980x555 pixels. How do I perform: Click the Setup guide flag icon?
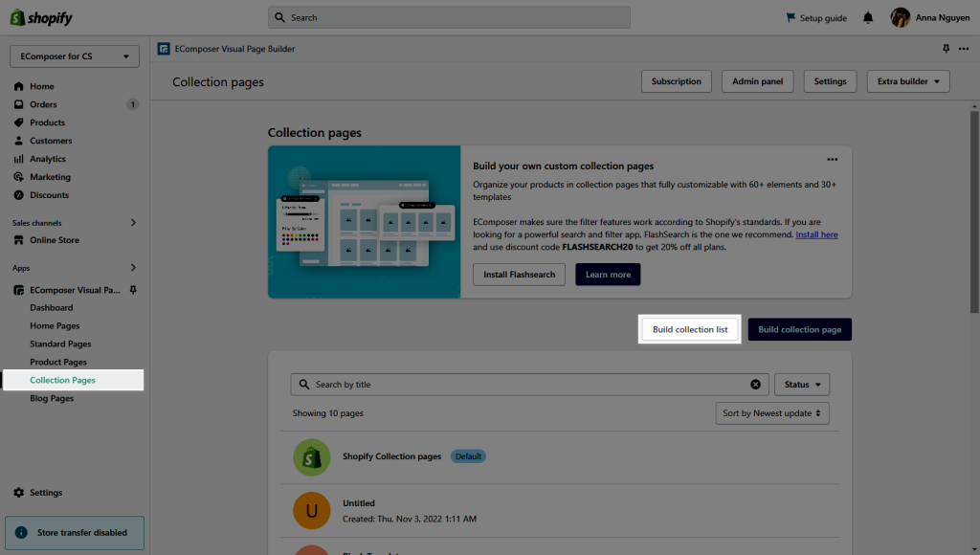tap(791, 17)
